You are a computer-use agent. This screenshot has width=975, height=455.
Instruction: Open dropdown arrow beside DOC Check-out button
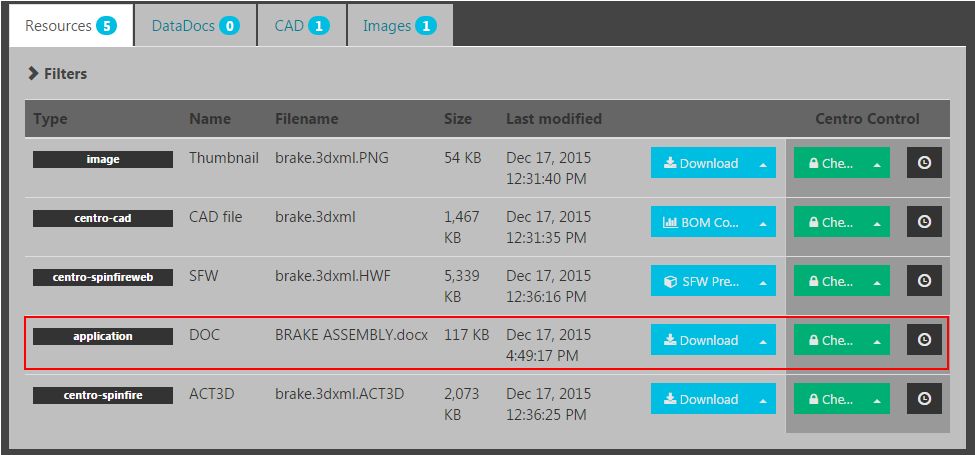(877, 340)
